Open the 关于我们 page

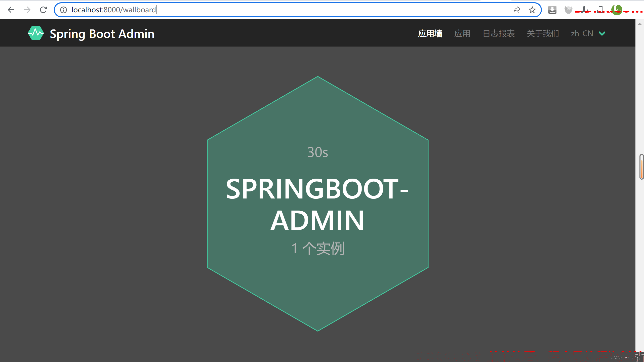tap(543, 33)
